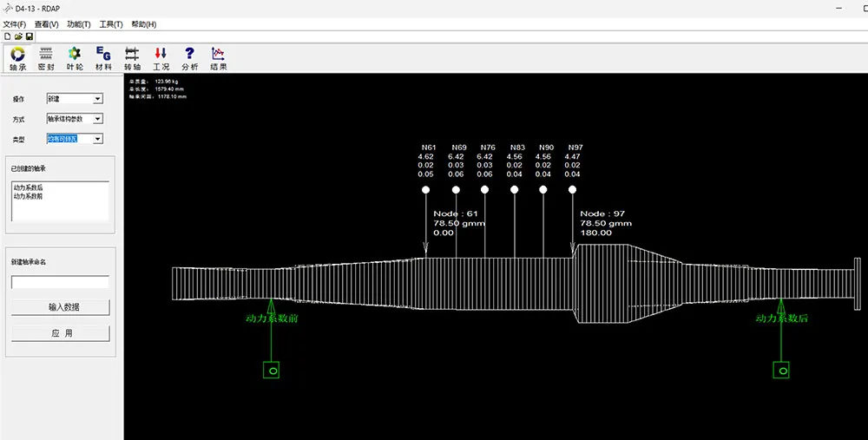Click the N69 node marker circle
868x440 pixels.
coord(456,190)
